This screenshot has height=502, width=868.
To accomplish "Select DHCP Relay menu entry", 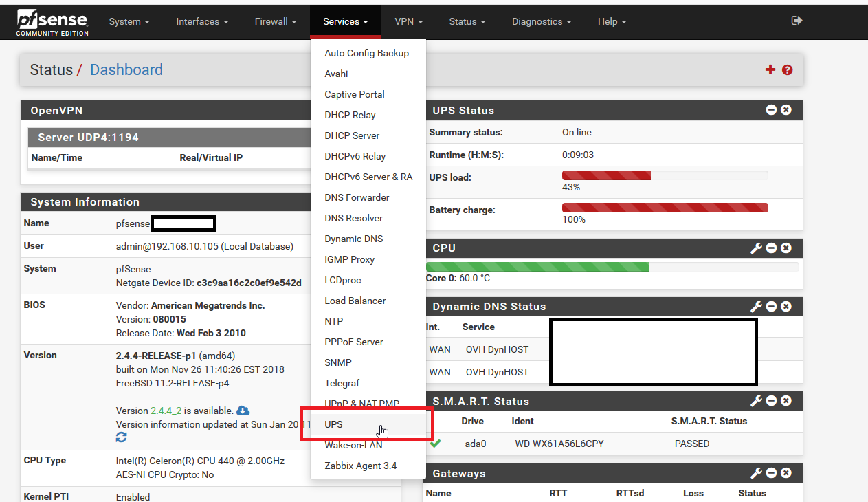I will [368, 115].
